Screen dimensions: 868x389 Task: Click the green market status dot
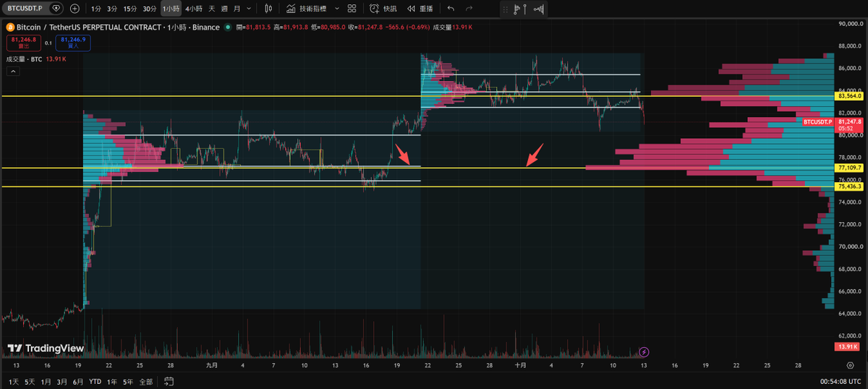(228, 27)
